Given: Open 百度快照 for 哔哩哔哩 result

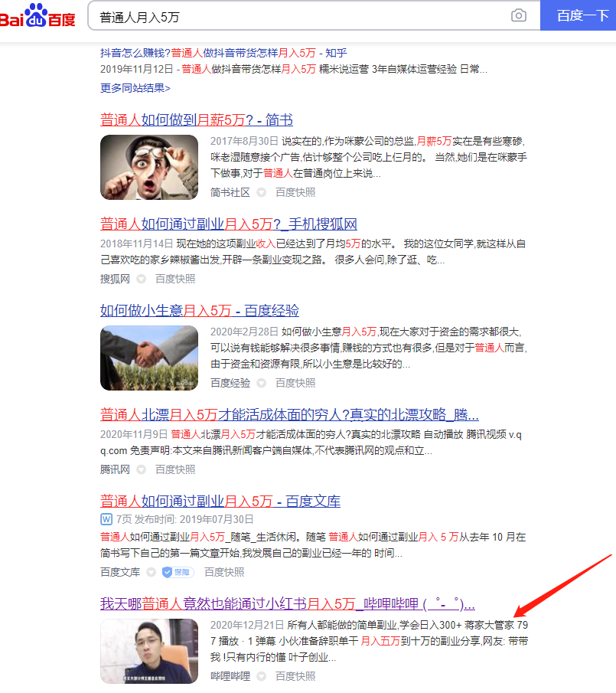Looking at the screenshot, I should point(295,676).
